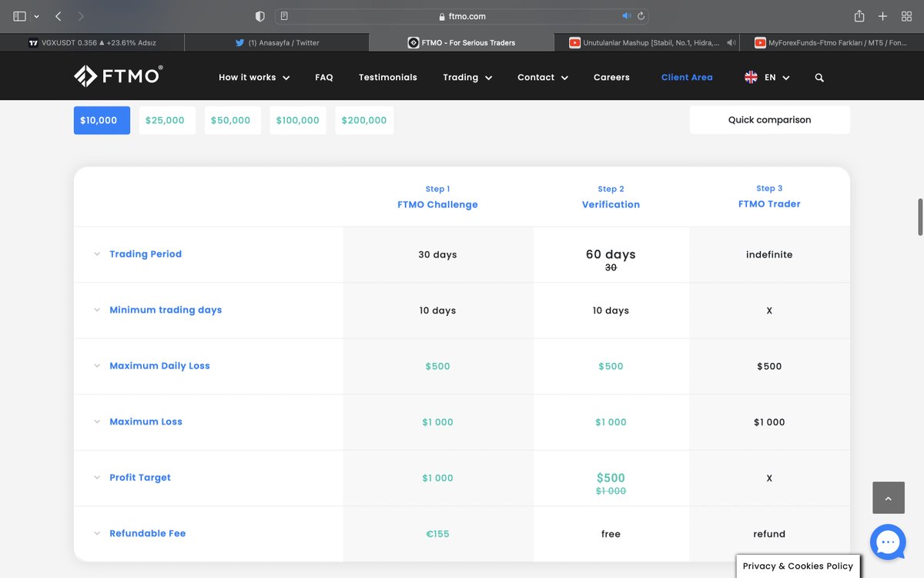Mute the Unutulanlar Mashup tab speaker icon
This screenshot has width=924, height=578.
731,43
